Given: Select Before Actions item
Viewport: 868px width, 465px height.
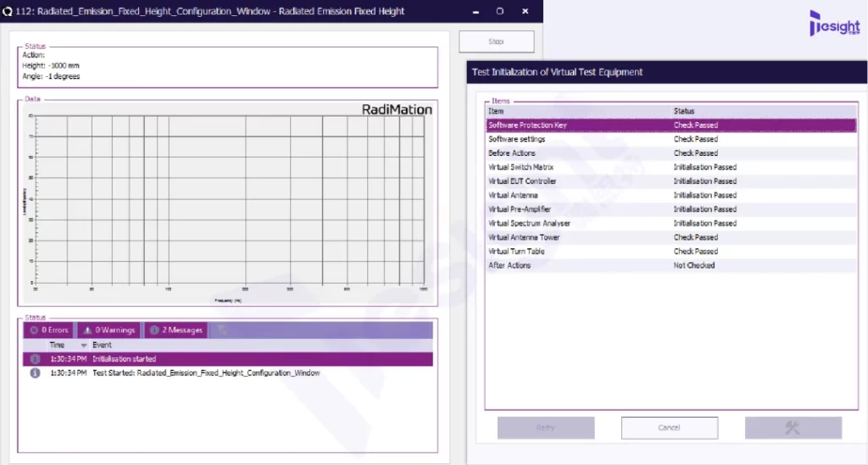Looking at the screenshot, I should click(671, 153).
